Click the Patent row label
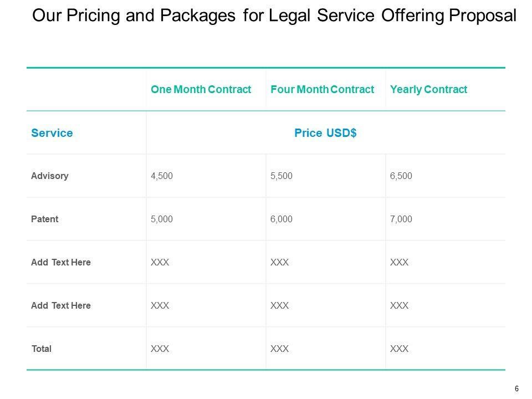Screen dimensions: 532x399 click(45, 219)
